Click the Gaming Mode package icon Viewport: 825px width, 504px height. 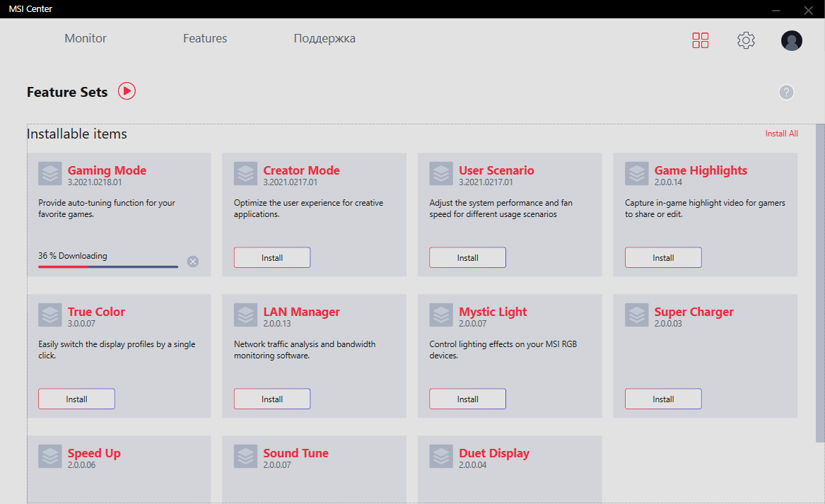pyautogui.click(x=50, y=174)
